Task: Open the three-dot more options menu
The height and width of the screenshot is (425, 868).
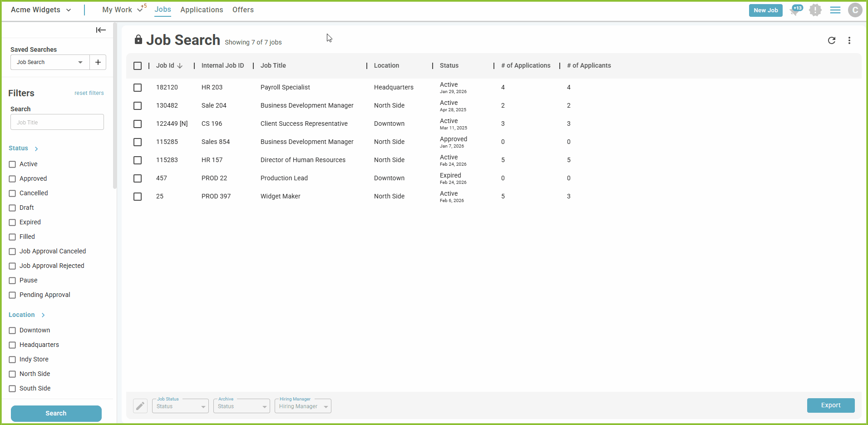Action: click(849, 40)
